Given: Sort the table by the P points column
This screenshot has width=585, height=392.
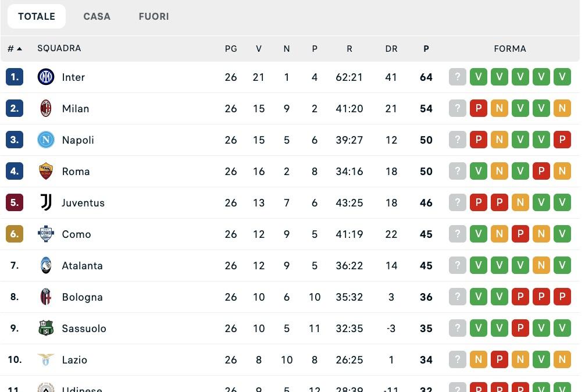Looking at the screenshot, I should pyautogui.click(x=426, y=48).
